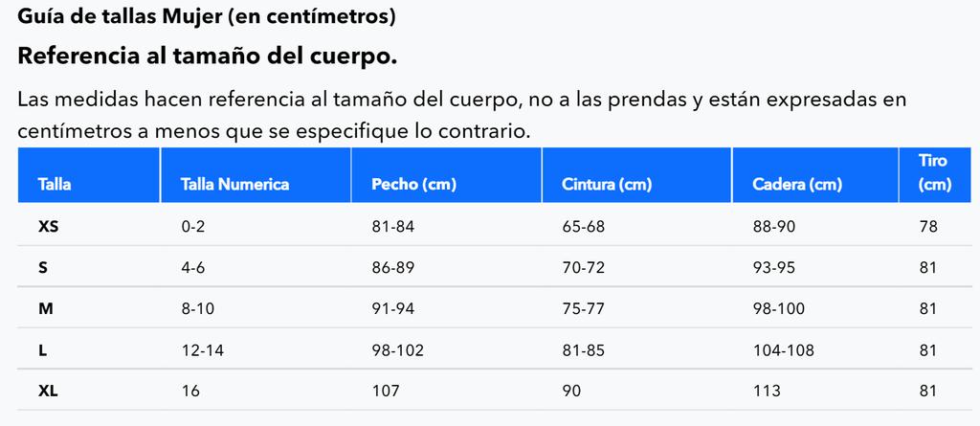The image size is (980, 426).
Task: Click the 'Referencia al tamaño del cuerpo' heading
Action: pyautogui.click(x=207, y=56)
